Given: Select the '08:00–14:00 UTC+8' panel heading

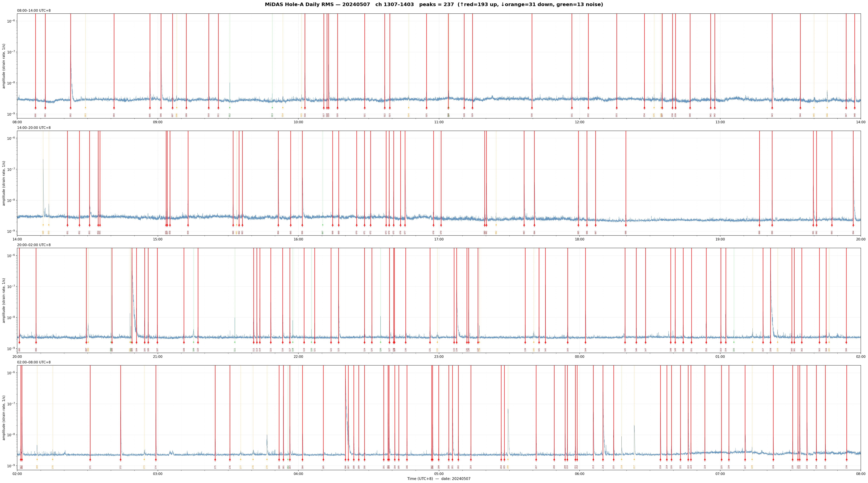Looking at the screenshot, I should [34, 10].
